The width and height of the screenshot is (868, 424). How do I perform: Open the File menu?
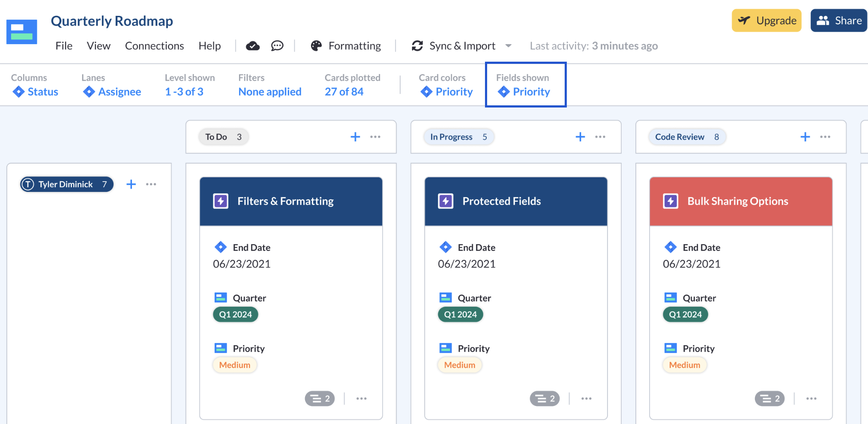pyautogui.click(x=64, y=46)
